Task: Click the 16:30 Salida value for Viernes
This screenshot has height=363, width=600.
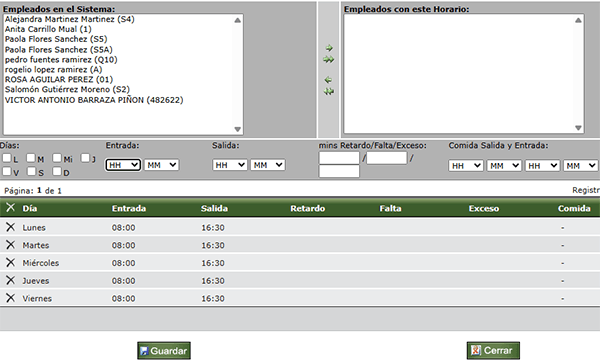Action: click(213, 298)
